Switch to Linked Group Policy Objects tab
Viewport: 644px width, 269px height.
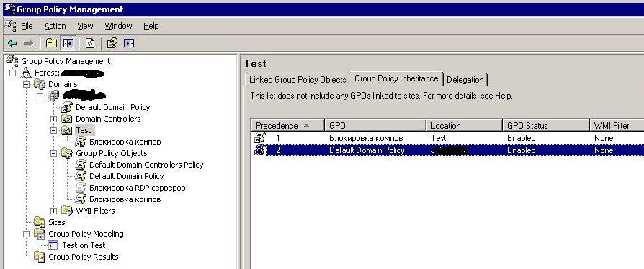click(x=298, y=80)
